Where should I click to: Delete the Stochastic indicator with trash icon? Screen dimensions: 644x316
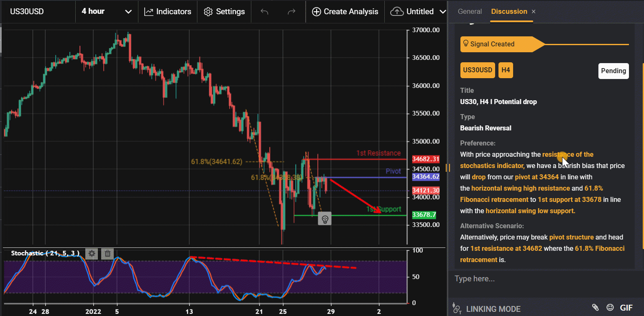[x=107, y=253]
